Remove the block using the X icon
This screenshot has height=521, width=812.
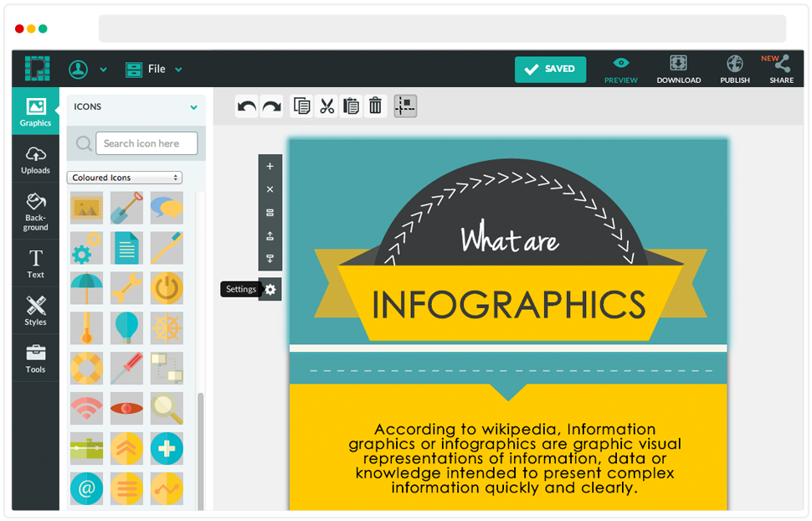tap(270, 189)
